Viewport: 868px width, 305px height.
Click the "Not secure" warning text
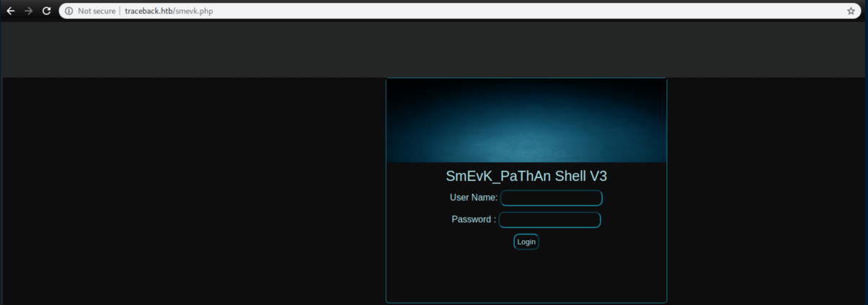coord(97,11)
